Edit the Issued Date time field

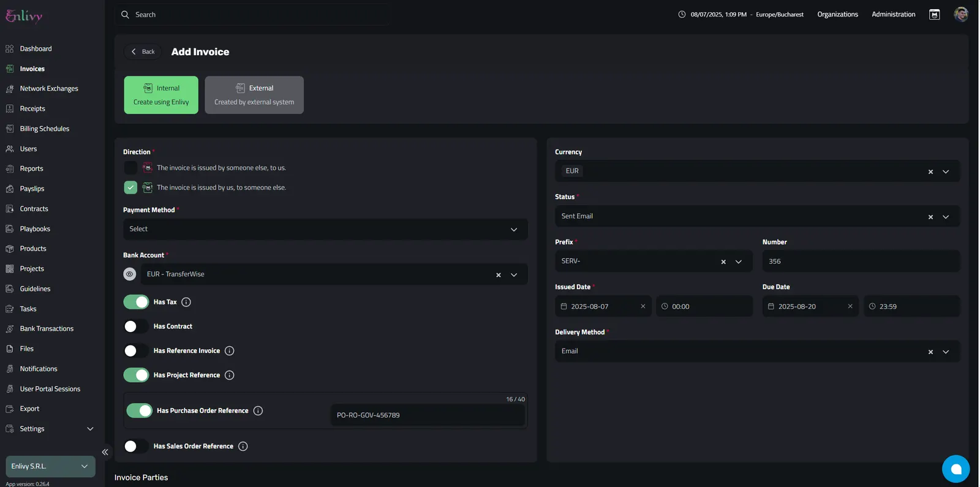pos(704,306)
